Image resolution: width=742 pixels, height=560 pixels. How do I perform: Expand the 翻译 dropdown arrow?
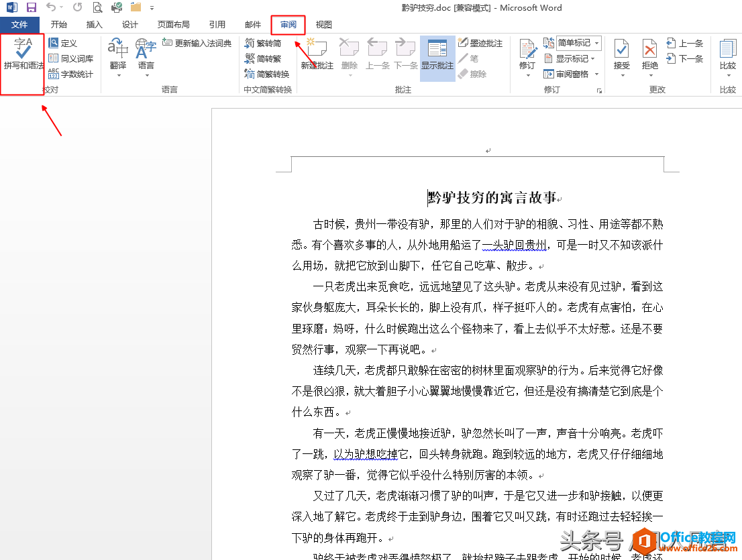coord(119,76)
